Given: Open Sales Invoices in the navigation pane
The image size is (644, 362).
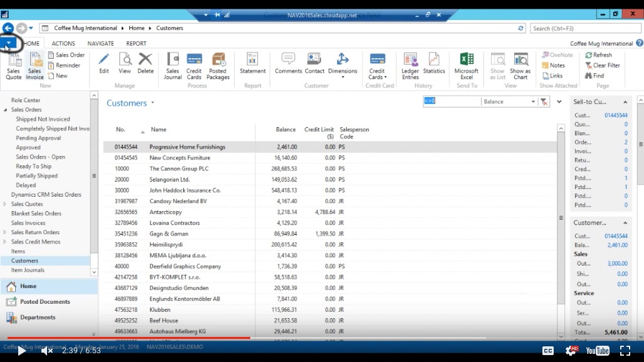Looking at the screenshot, I should (28, 223).
